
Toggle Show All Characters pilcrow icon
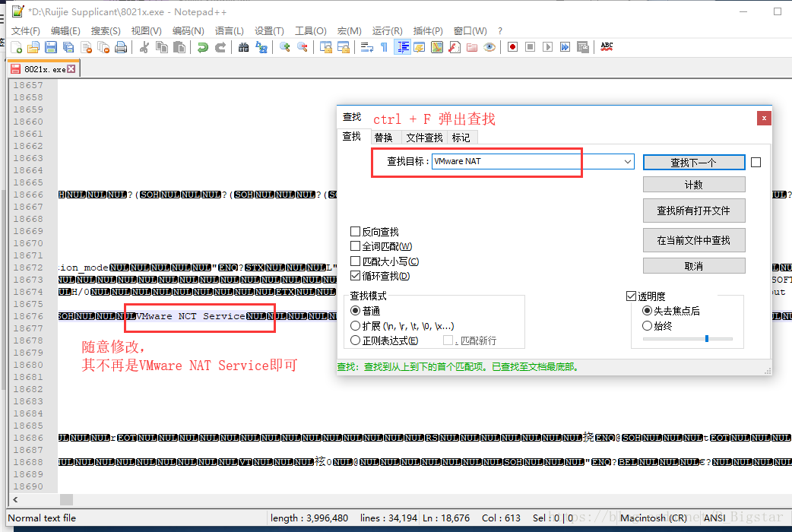(384, 47)
